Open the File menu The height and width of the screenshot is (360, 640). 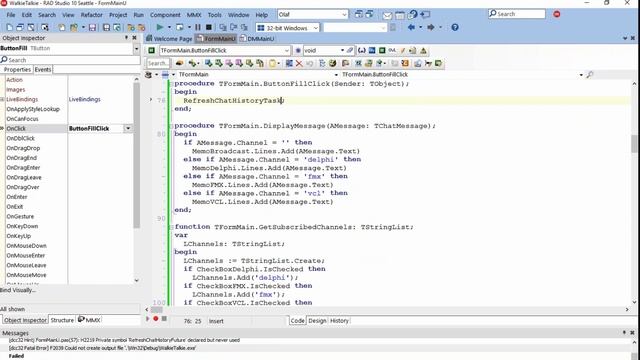[x=11, y=15]
